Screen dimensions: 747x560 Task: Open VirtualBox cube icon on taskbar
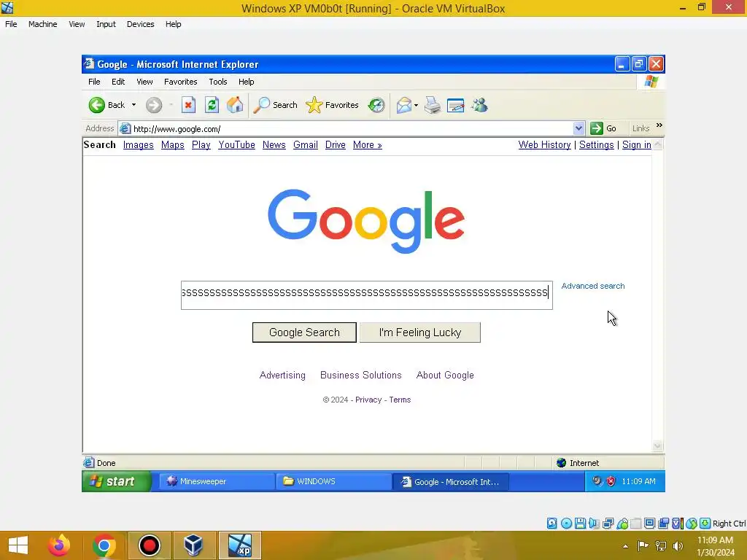(x=193, y=545)
